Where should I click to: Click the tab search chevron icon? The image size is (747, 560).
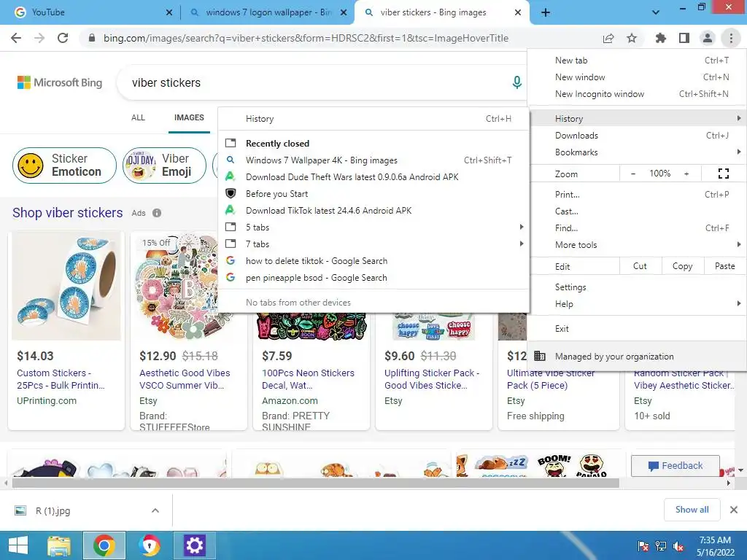click(656, 12)
